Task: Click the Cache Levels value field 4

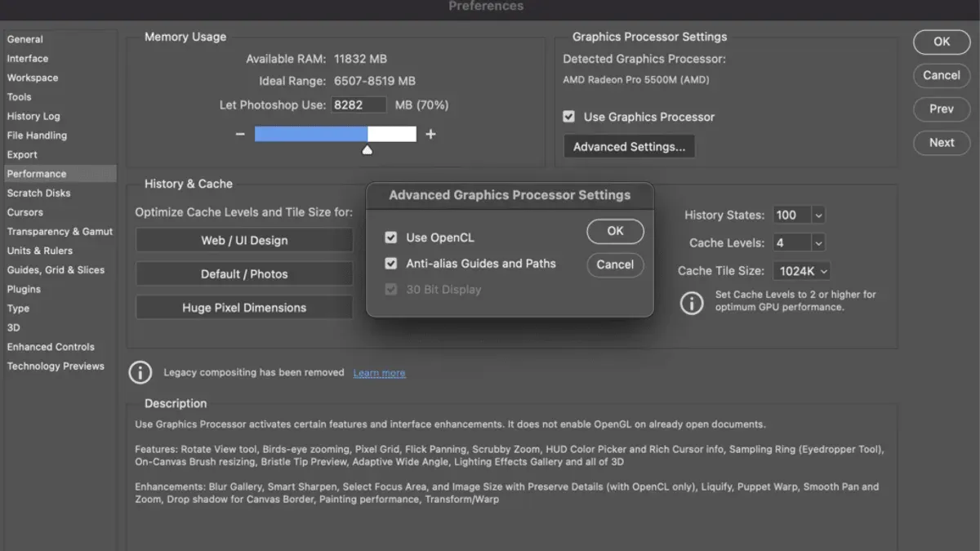Action: [791, 243]
